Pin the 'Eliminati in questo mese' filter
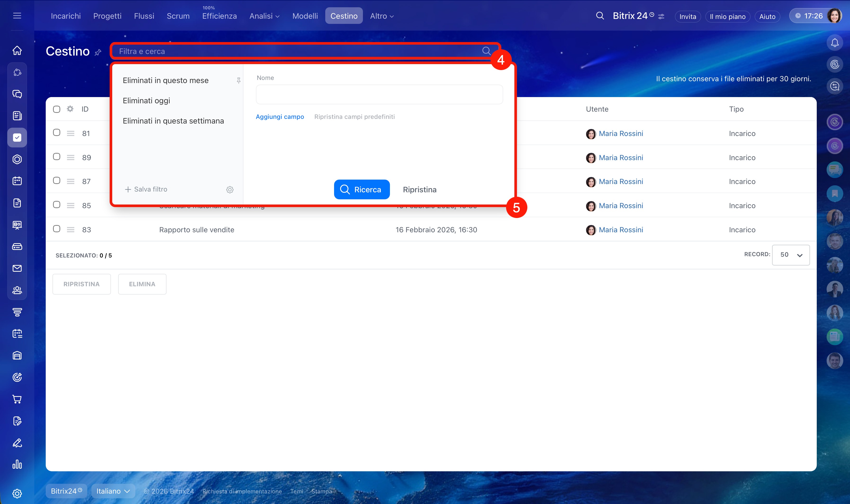 coord(238,80)
